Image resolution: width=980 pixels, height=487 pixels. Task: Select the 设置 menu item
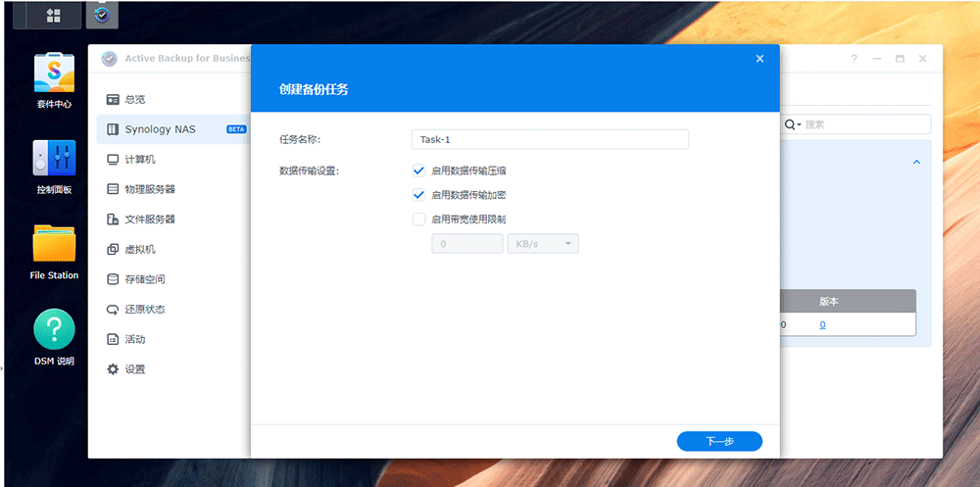pos(173,369)
